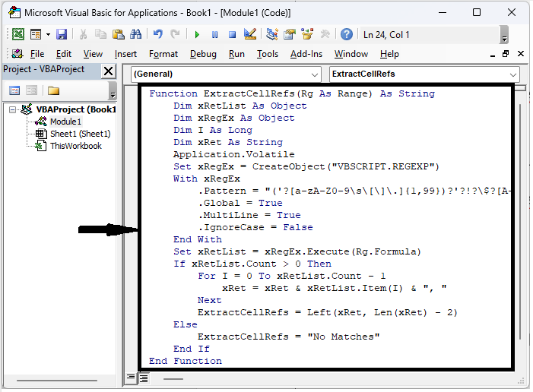Viewport: 533px width, 392px height.
Task: Click the Undo arrow icon
Action: click(158, 34)
